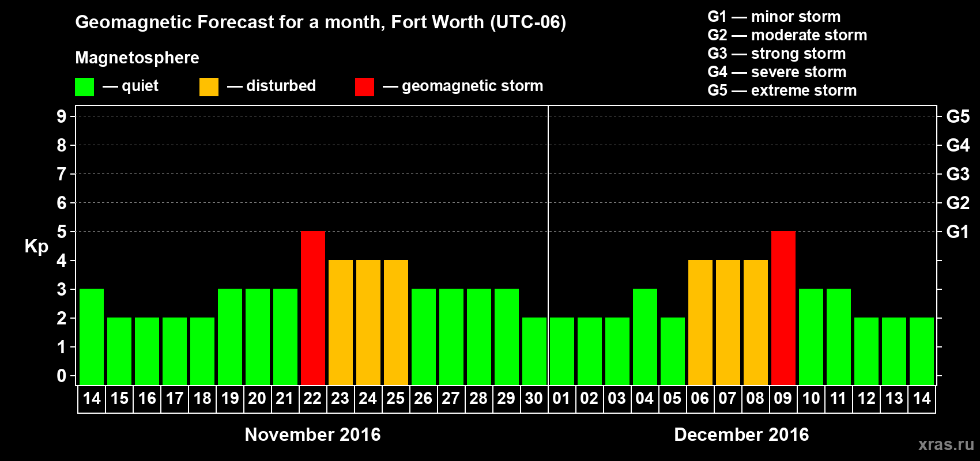
Task: Click the orange bar for December 06
Action: (700, 322)
